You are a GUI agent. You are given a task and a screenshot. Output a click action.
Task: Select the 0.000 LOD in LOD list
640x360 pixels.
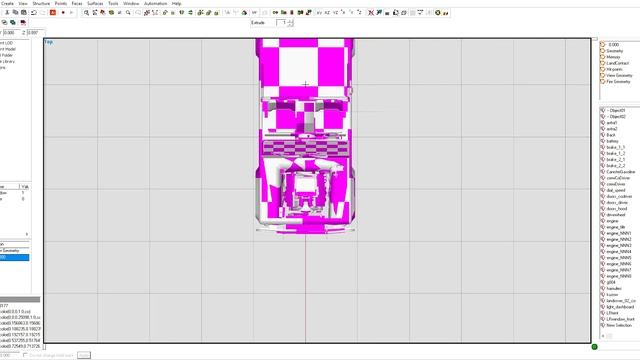(613, 44)
